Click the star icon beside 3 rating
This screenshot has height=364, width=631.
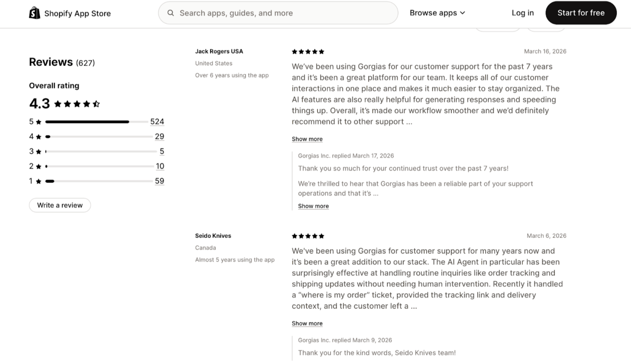coord(39,152)
